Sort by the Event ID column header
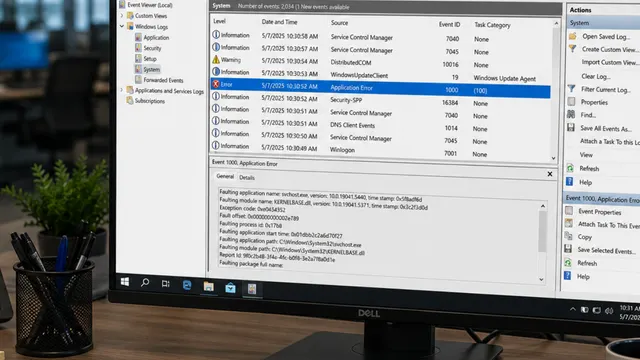This screenshot has height=360, width=640. (x=449, y=24)
